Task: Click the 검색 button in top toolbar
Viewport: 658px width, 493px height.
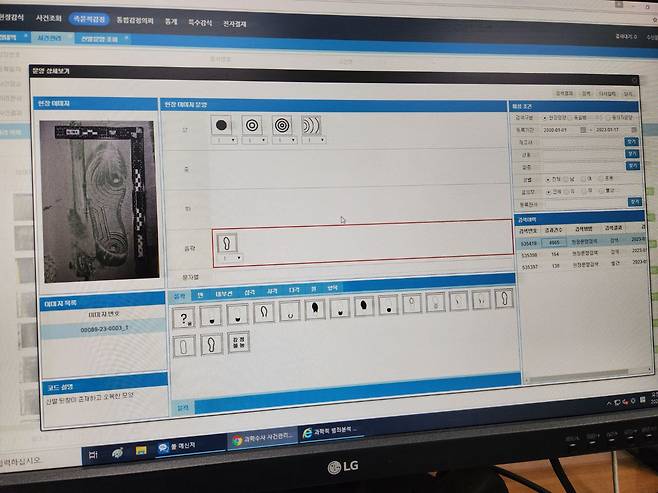Action: 587,92
